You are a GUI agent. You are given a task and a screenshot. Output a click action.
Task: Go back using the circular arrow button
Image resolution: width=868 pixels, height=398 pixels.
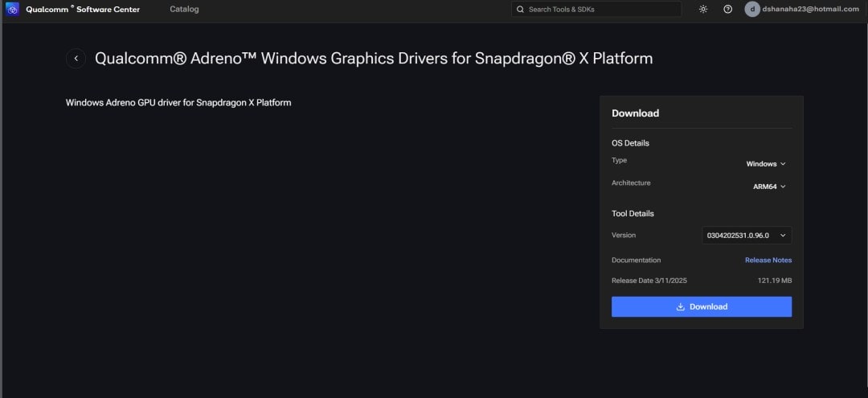pyautogui.click(x=76, y=59)
